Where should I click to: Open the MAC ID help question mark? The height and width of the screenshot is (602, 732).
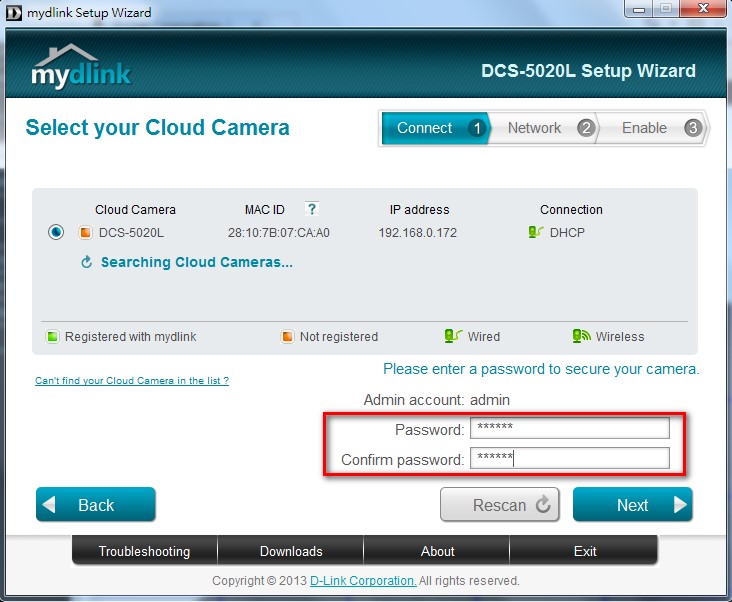[x=311, y=209]
